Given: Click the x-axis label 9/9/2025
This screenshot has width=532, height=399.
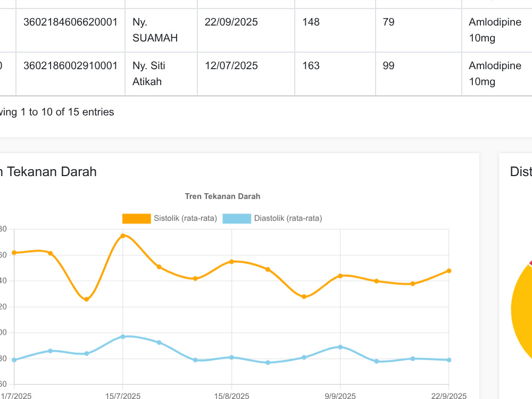Looking at the screenshot, I should point(340,396).
